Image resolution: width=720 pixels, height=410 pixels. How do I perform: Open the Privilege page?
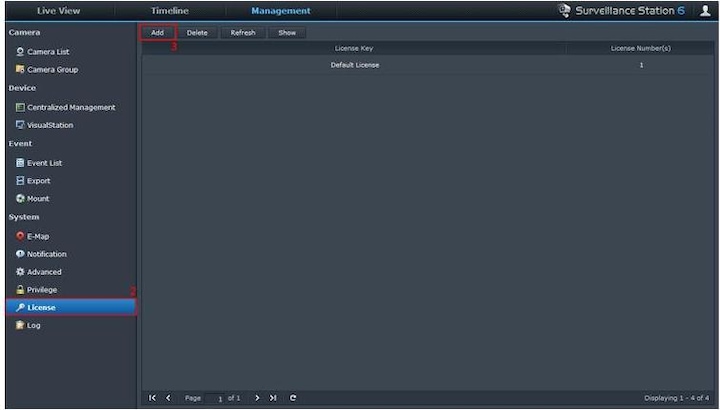click(x=42, y=290)
